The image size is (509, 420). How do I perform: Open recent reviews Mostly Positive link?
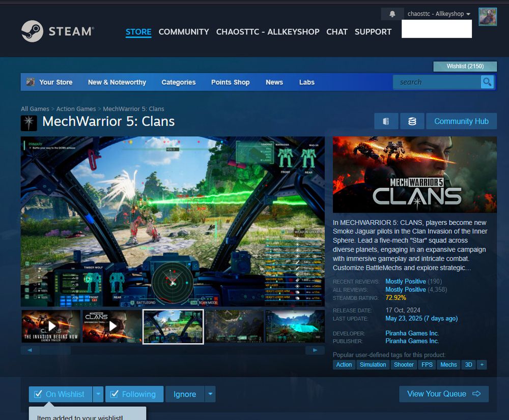[x=406, y=281]
